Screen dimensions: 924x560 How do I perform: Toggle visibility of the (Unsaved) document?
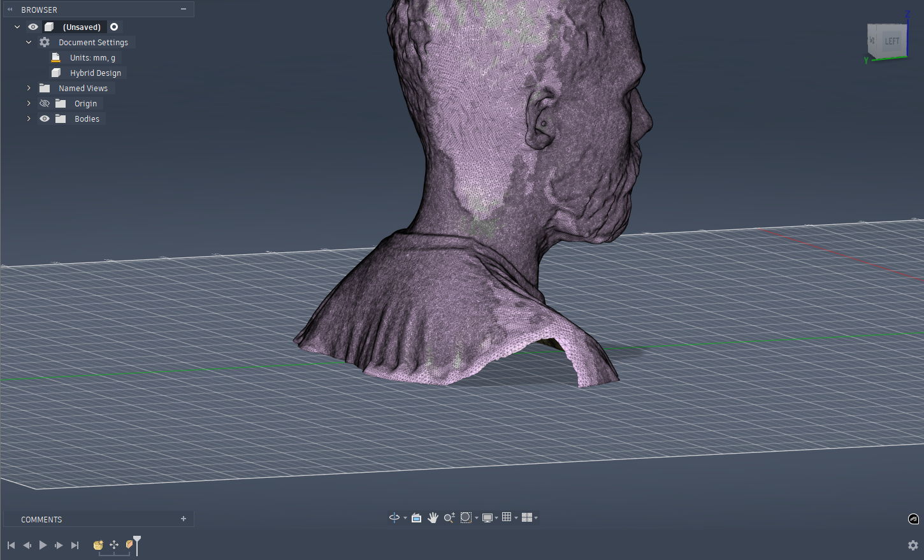tap(32, 27)
